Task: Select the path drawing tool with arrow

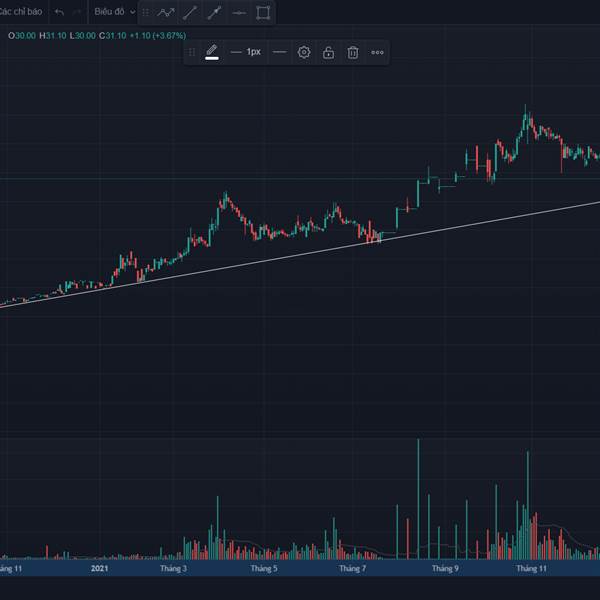Action: point(166,12)
